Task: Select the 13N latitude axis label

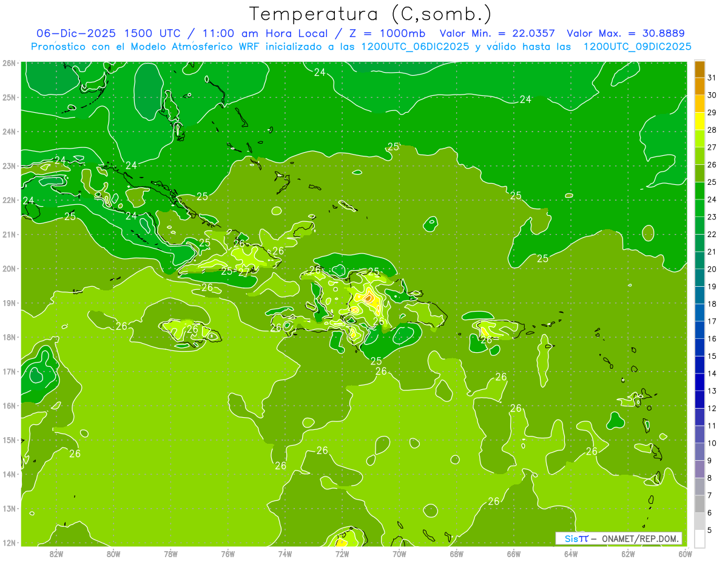Action: [x=8, y=509]
